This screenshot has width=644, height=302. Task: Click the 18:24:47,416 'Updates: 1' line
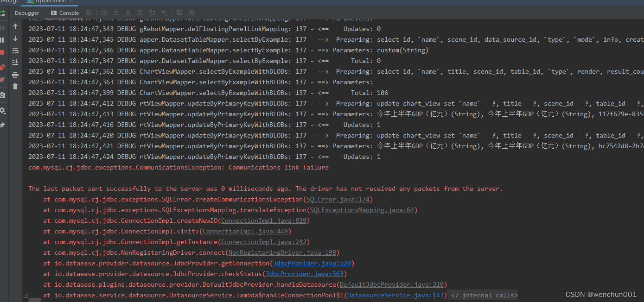click(204, 125)
